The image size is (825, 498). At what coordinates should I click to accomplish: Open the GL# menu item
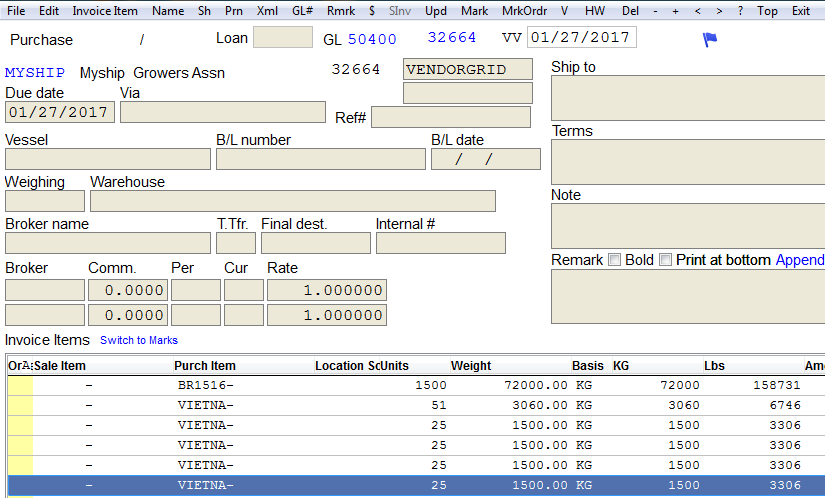pyautogui.click(x=303, y=11)
